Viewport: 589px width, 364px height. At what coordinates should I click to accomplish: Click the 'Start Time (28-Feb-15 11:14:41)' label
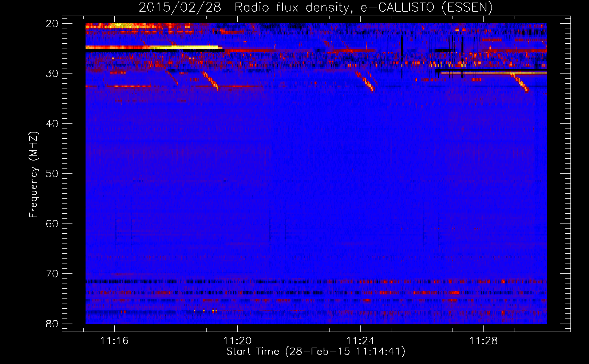coord(316,352)
